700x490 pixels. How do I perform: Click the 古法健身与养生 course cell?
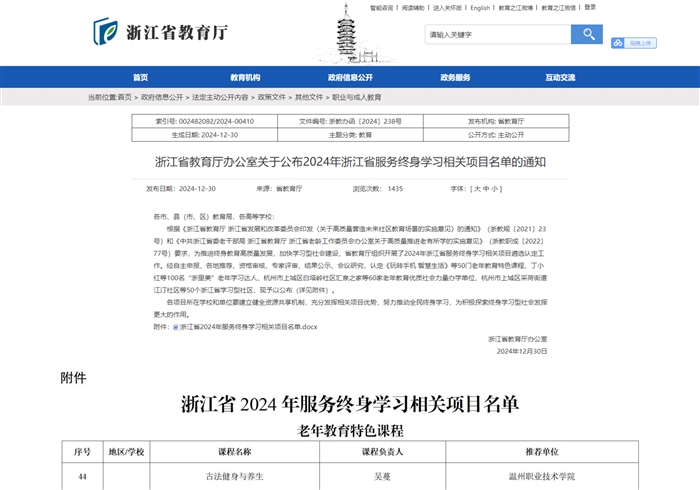point(235,477)
